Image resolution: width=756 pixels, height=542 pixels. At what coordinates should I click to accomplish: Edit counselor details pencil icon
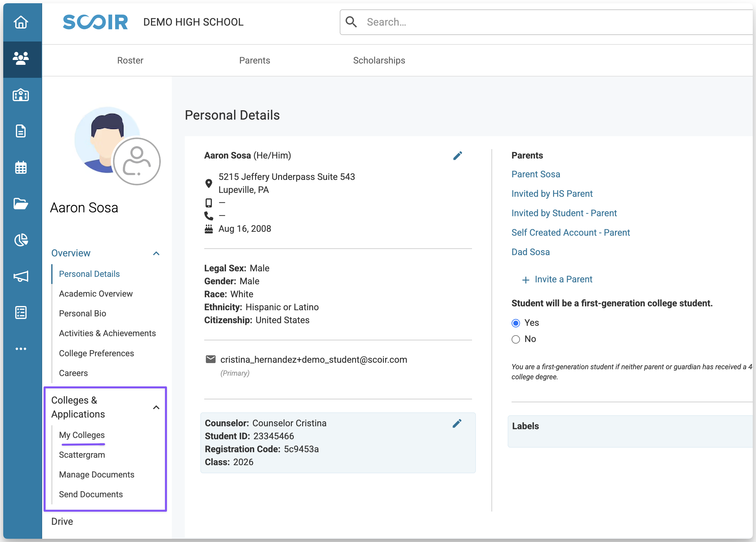coord(457,423)
